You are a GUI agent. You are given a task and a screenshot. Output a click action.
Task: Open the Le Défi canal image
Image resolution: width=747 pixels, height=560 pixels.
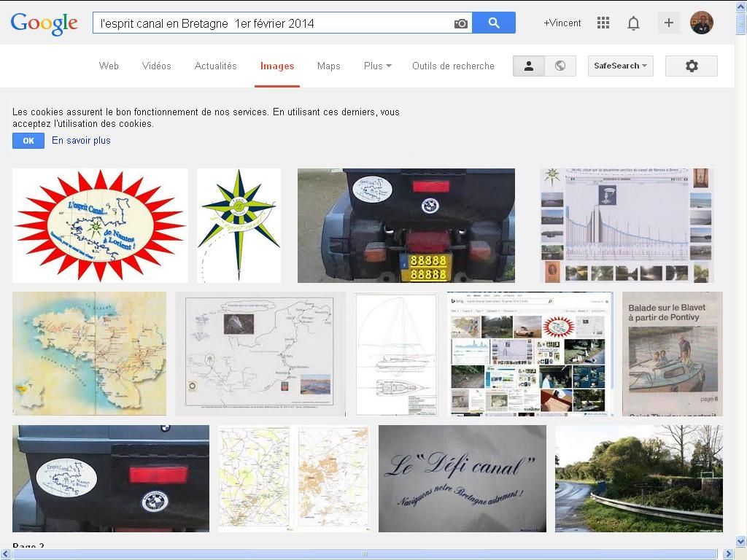(462, 478)
